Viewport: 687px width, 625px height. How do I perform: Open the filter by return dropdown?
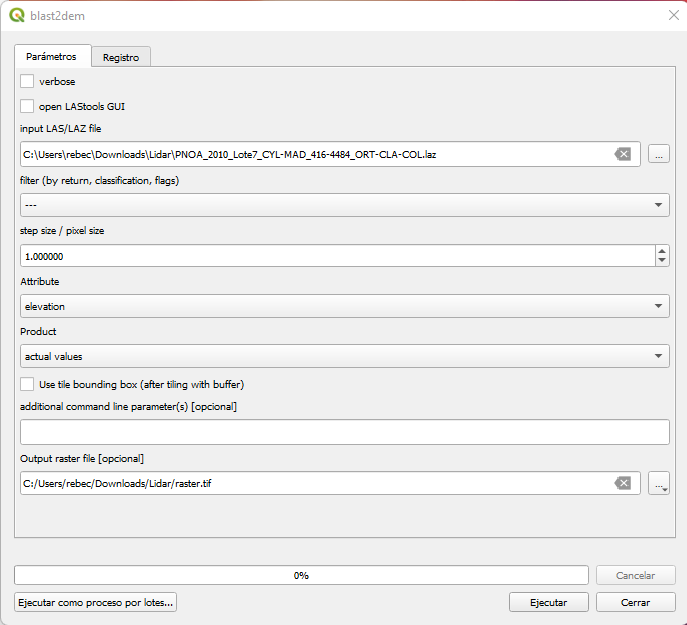click(x=344, y=205)
